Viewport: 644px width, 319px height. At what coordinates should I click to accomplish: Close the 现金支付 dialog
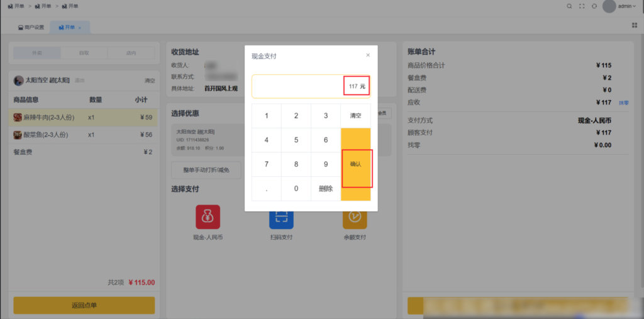(368, 55)
